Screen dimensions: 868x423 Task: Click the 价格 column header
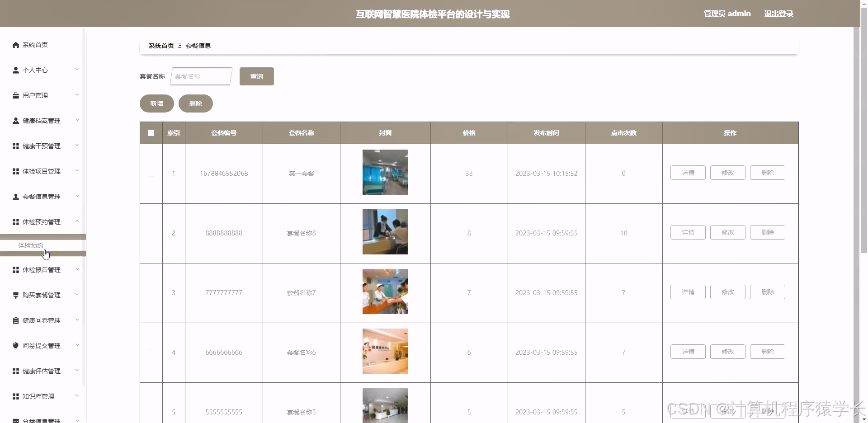point(469,133)
